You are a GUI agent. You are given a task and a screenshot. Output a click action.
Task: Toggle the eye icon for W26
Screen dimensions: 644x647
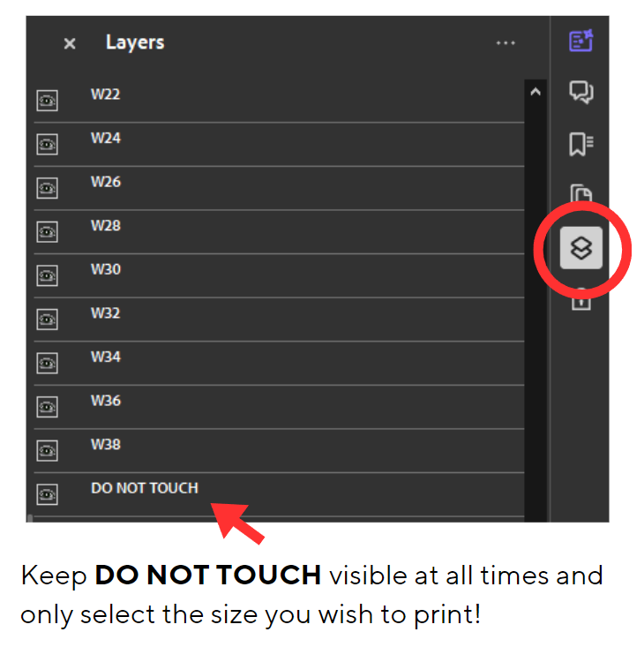(47, 188)
